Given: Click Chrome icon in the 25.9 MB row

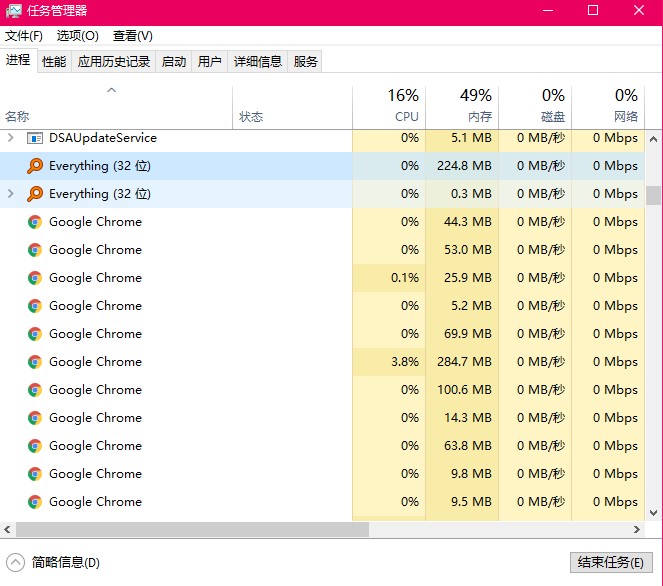Looking at the screenshot, I should click(35, 278).
